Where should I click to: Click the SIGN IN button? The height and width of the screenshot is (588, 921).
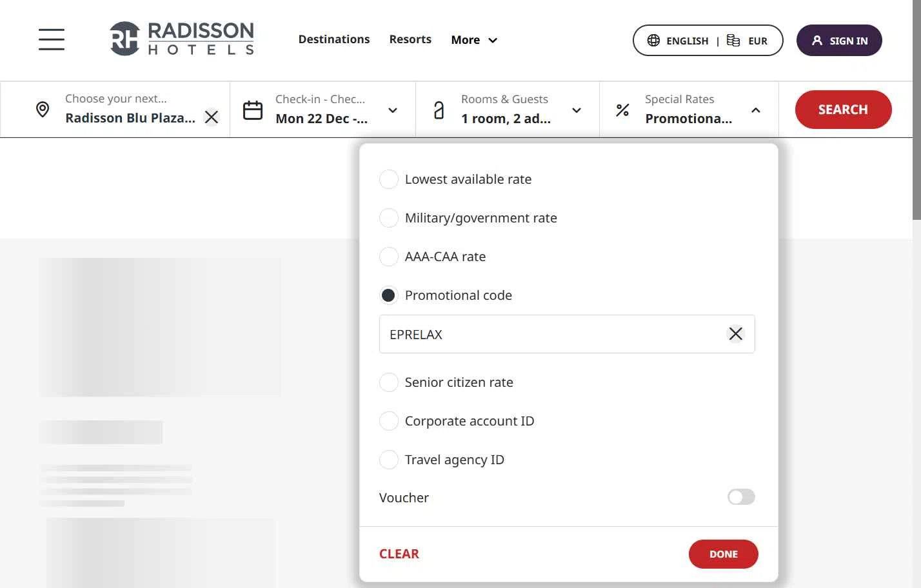click(839, 41)
